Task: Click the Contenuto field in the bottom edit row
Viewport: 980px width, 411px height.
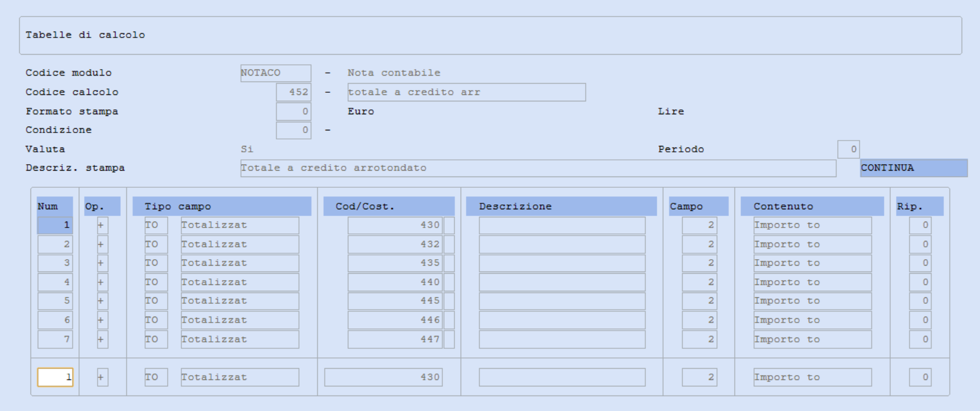Action: tap(812, 377)
